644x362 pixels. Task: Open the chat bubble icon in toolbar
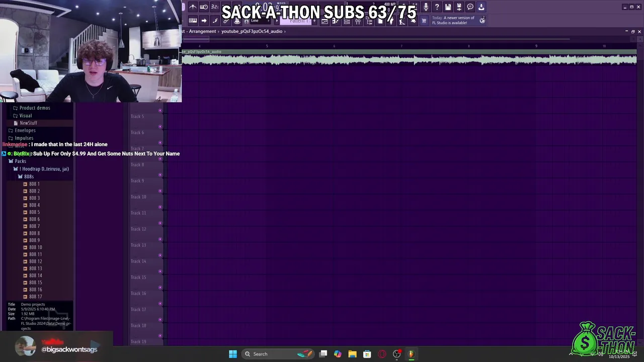[x=470, y=7]
